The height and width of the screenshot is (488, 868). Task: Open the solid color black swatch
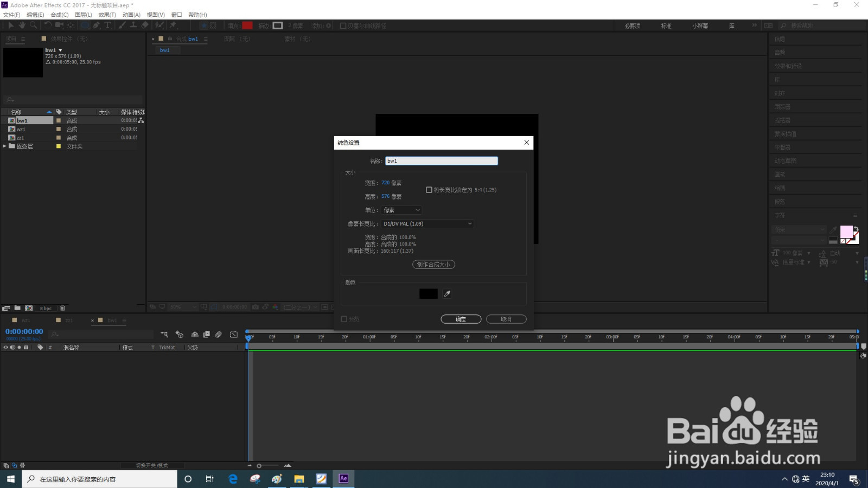tap(429, 294)
